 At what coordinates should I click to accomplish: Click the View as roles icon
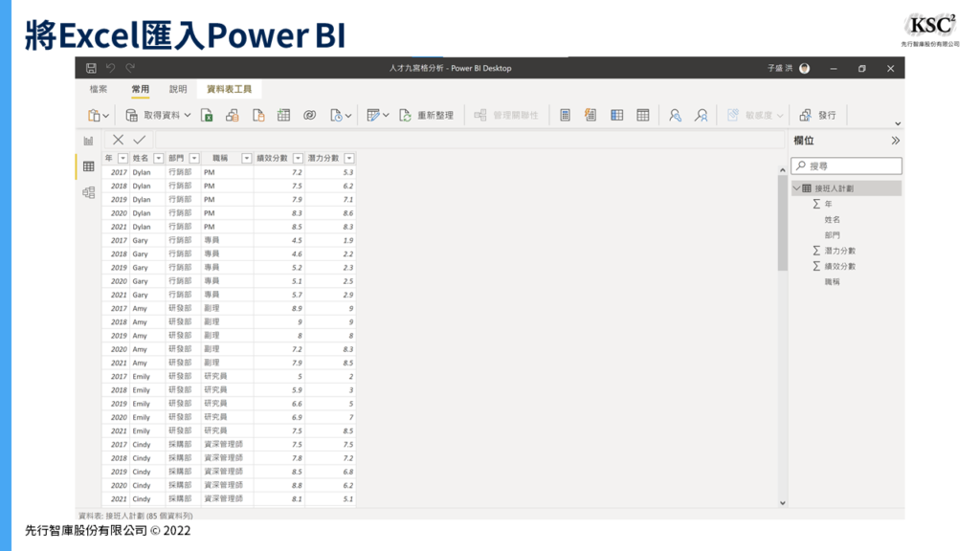(x=702, y=115)
